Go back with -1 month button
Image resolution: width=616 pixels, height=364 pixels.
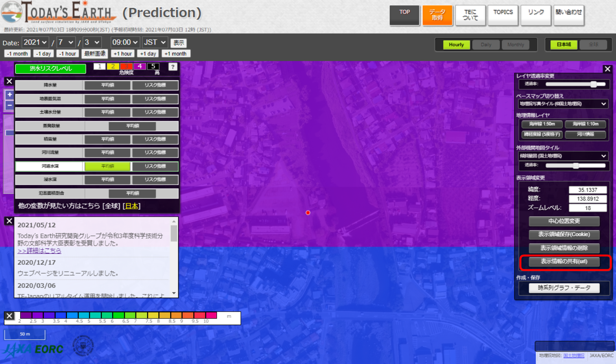pos(18,54)
